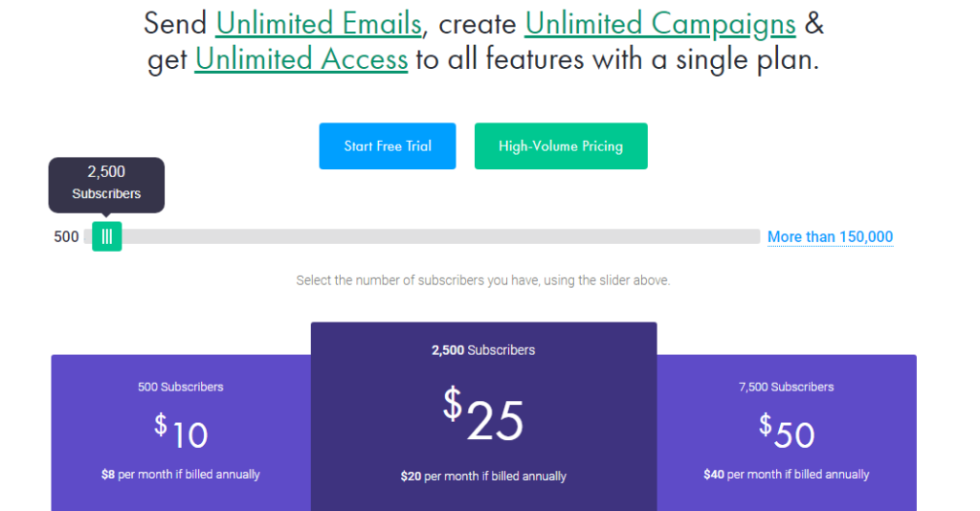
Task: Click the $20 per month billed annually text
Action: tap(483, 476)
